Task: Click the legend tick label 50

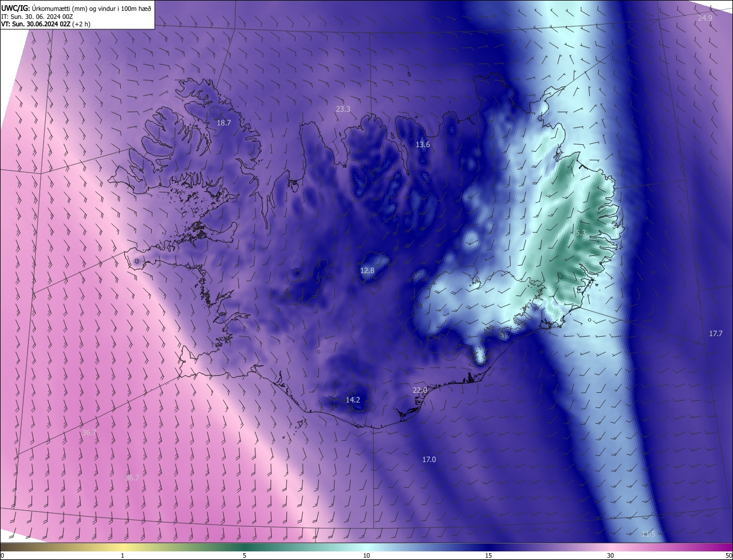Action: (728, 555)
